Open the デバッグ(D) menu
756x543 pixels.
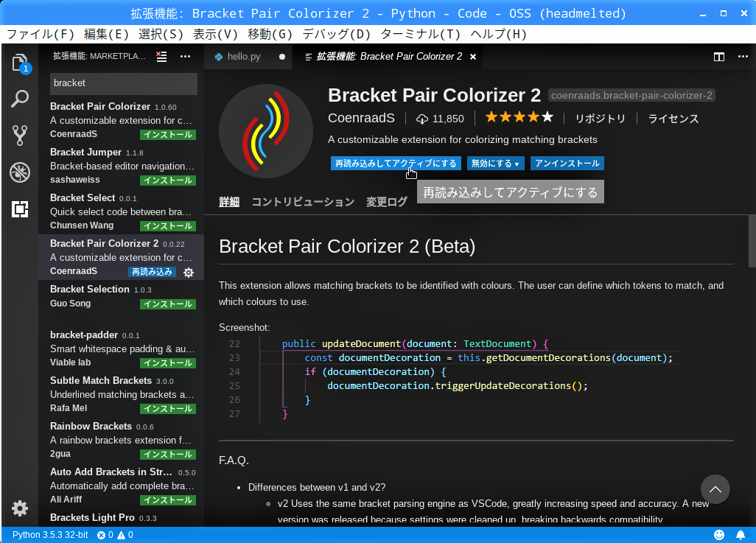point(337,34)
